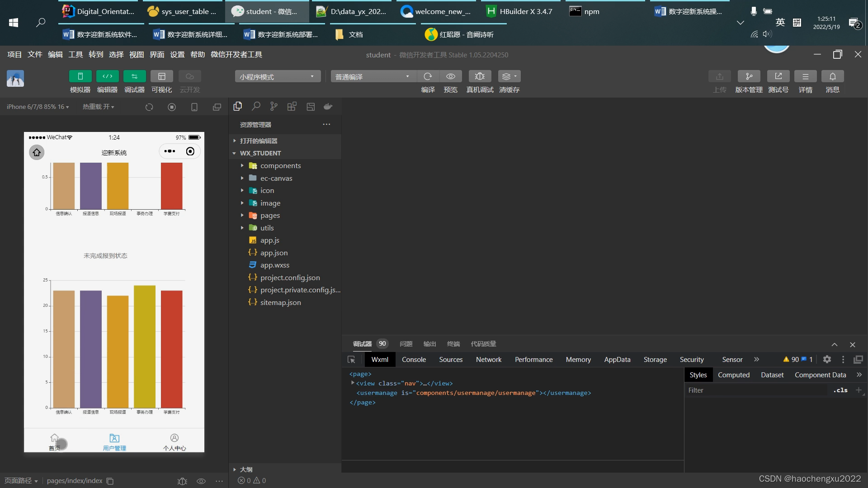
Task: Click the refresh/hot-reload icon
Action: [149, 107]
